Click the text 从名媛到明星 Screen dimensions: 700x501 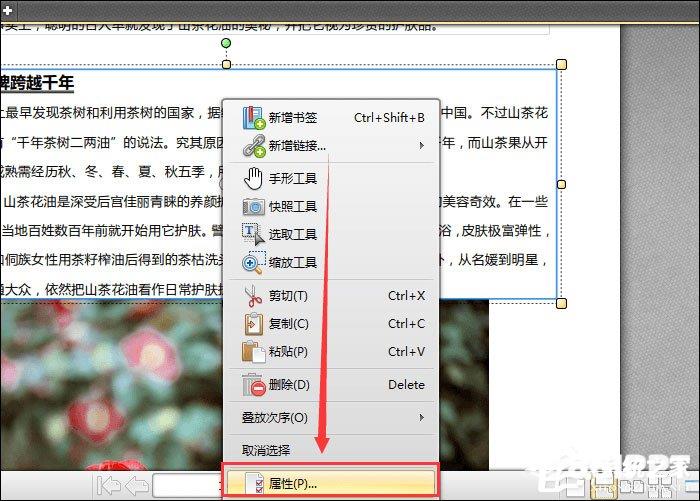[498, 260]
